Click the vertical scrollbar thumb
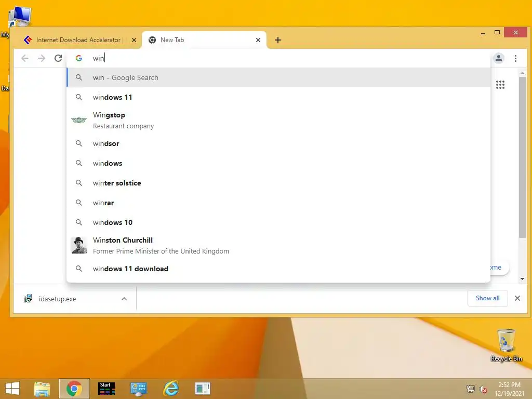The image size is (532, 399). pyautogui.click(x=522, y=157)
